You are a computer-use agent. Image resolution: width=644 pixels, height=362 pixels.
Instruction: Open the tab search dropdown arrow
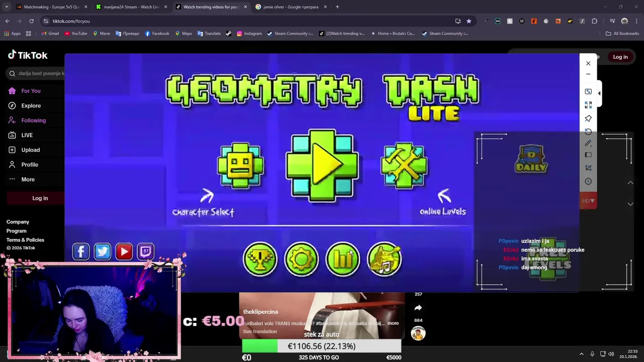click(x=6, y=7)
